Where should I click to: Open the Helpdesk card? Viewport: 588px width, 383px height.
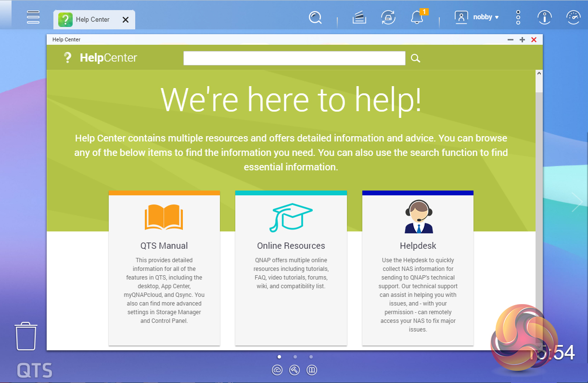tap(418, 268)
